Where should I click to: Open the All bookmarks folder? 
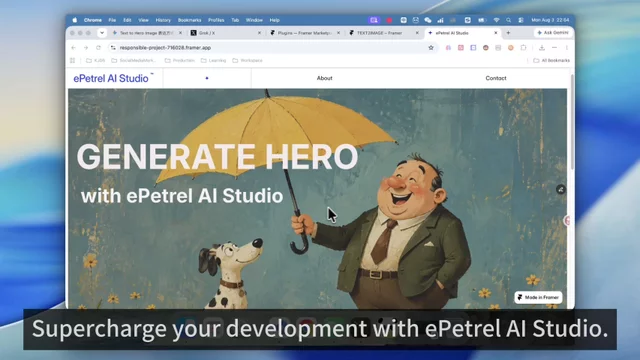tap(551, 60)
